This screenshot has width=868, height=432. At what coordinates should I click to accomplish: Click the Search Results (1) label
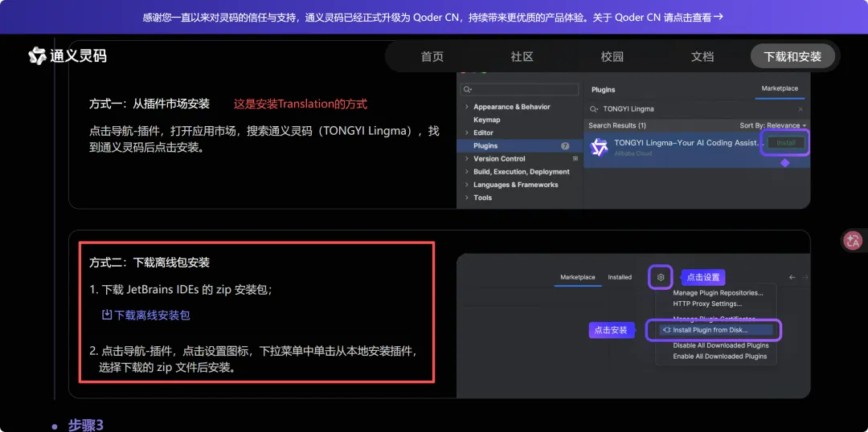click(616, 125)
